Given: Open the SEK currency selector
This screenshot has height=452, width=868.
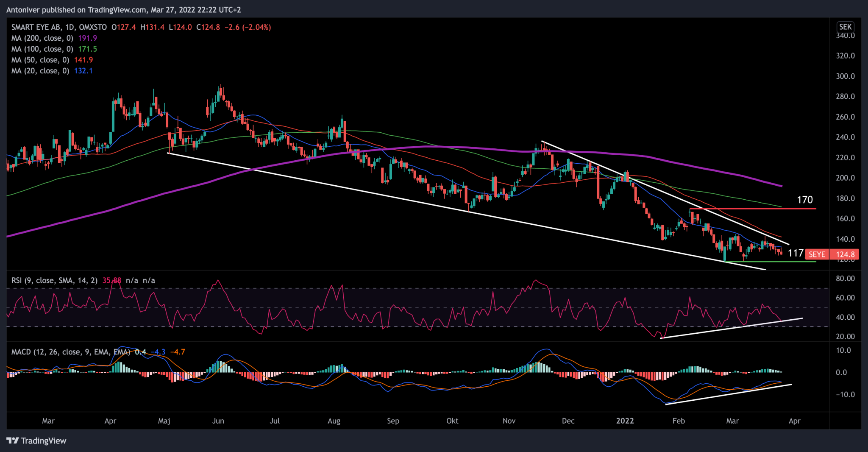Looking at the screenshot, I should pos(845,27).
